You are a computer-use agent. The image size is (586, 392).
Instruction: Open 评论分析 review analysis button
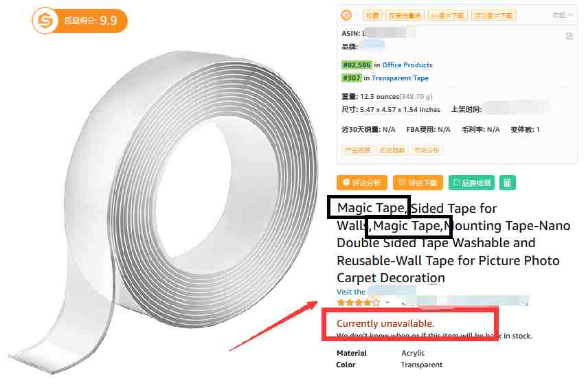coord(361,183)
